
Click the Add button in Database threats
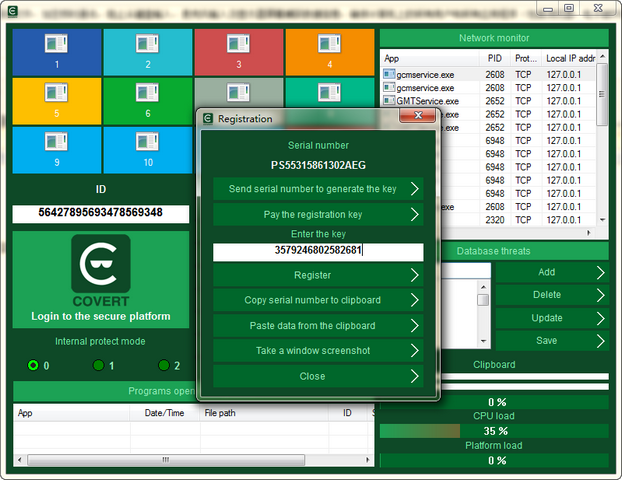551,272
